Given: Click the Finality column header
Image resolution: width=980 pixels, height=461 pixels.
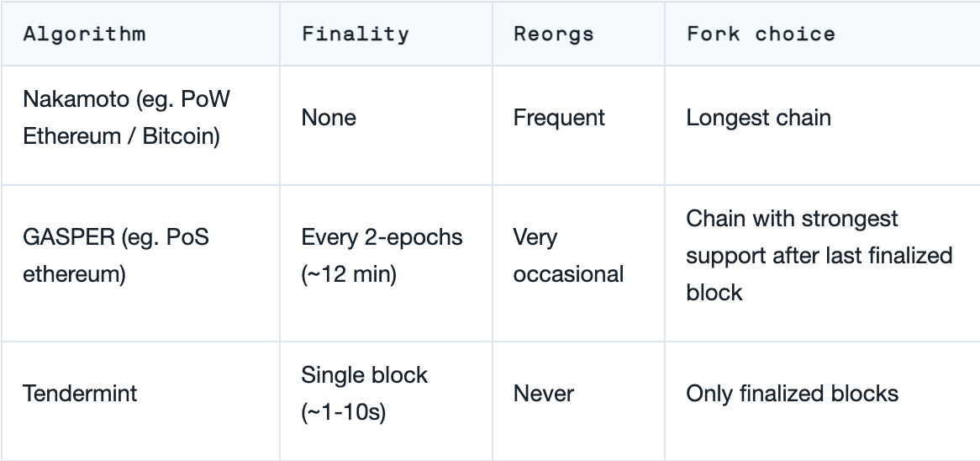Looking at the screenshot, I should point(355,34).
